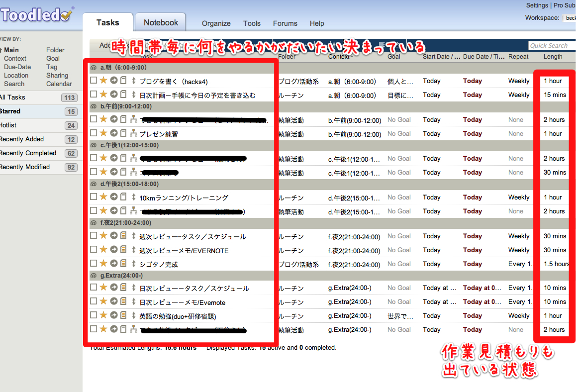
Task: Open the Organize menu
Action: click(216, 23)
